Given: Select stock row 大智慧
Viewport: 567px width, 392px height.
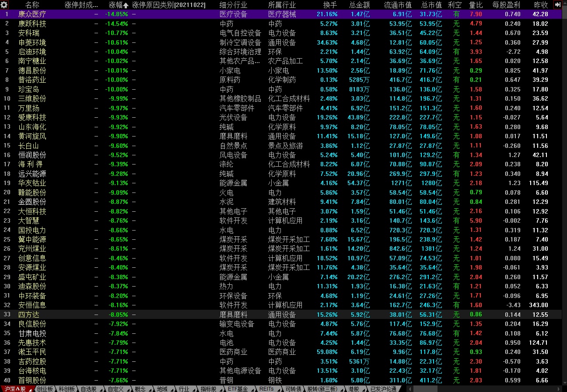Looking at the screenshot, I should click(281, 220).
